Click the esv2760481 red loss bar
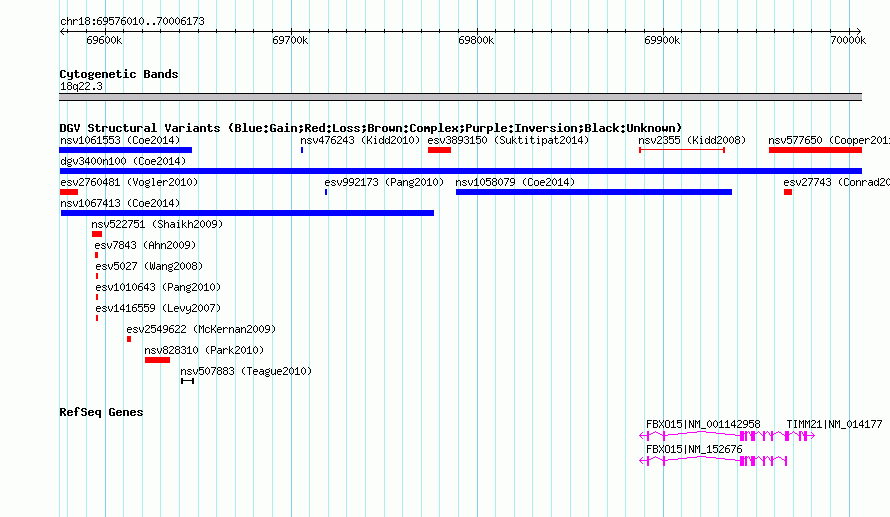 69,192
